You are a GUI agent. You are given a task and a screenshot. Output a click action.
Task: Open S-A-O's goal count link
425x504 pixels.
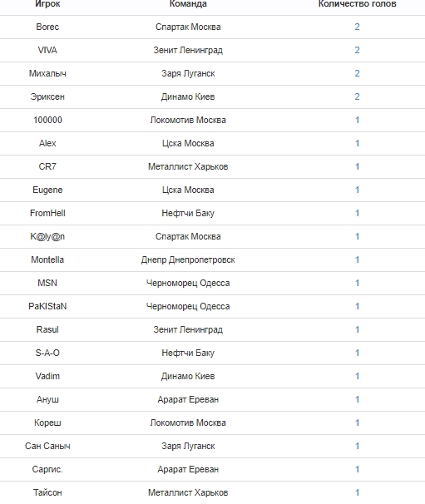click(357, 353)
